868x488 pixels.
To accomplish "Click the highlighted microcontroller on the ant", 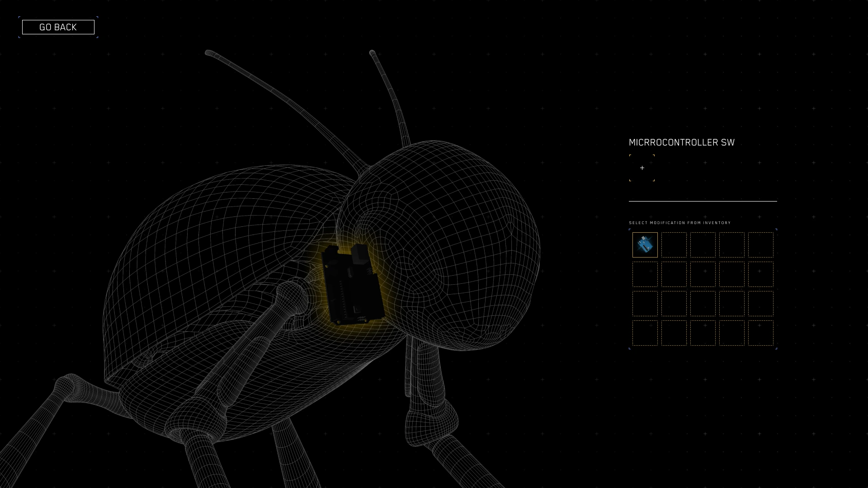I will point(353,284).
